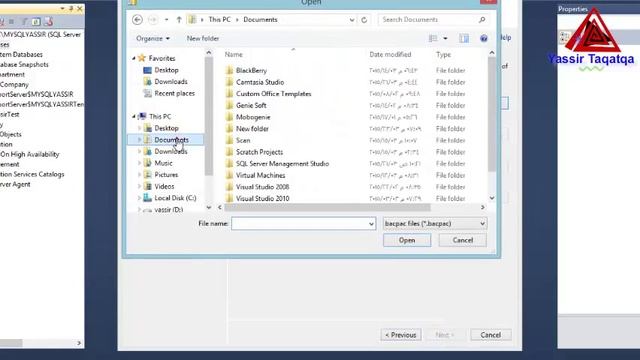Expand Music tree node arrow
This screenshot has height=360, width=640.
139,163
